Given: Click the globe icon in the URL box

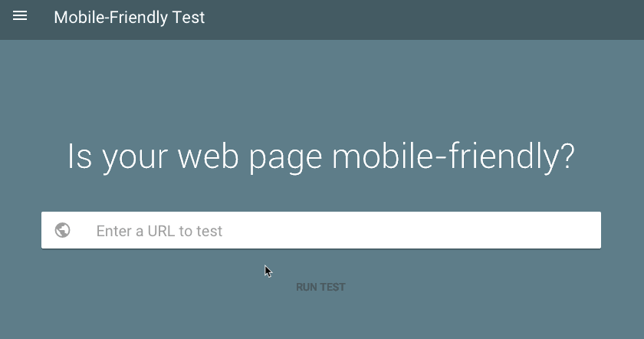Looking at the screenshot, I should (x=63, y=230).
